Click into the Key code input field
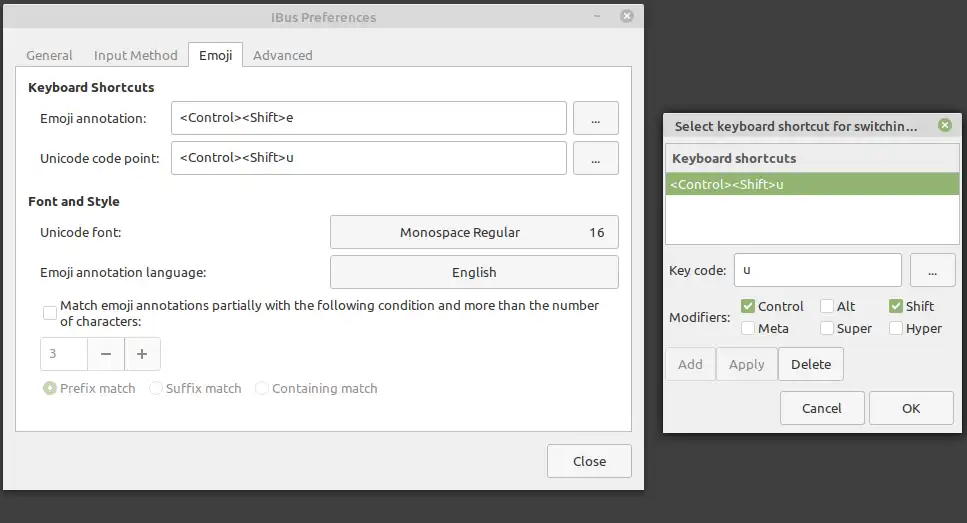The width and height of the screenshot is (967, 523). [x=818, y=270]
